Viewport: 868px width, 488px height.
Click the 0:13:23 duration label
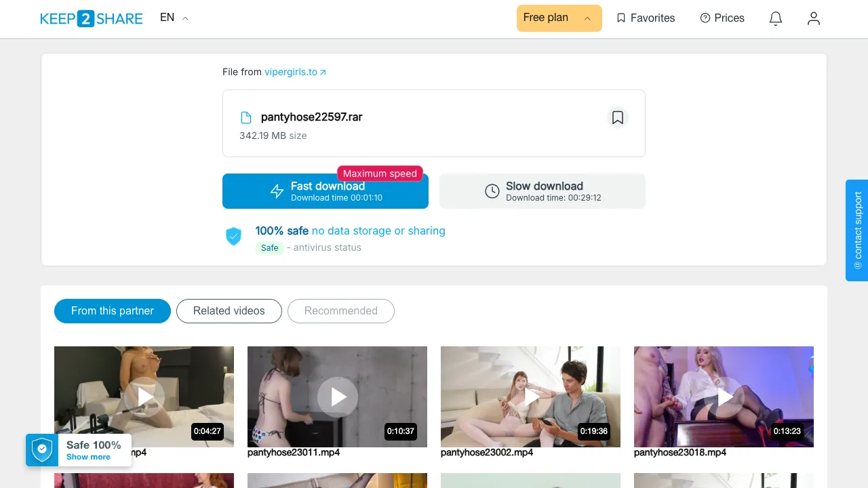point(787,431)
